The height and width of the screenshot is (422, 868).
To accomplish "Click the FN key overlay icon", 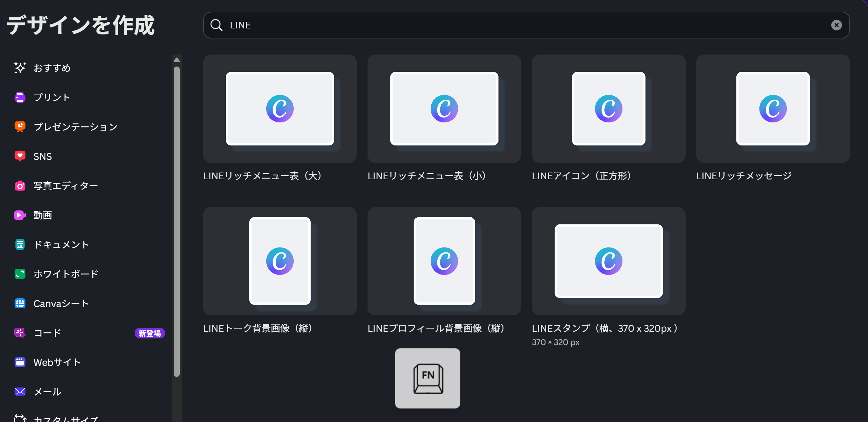I will (x=428, y=378).
